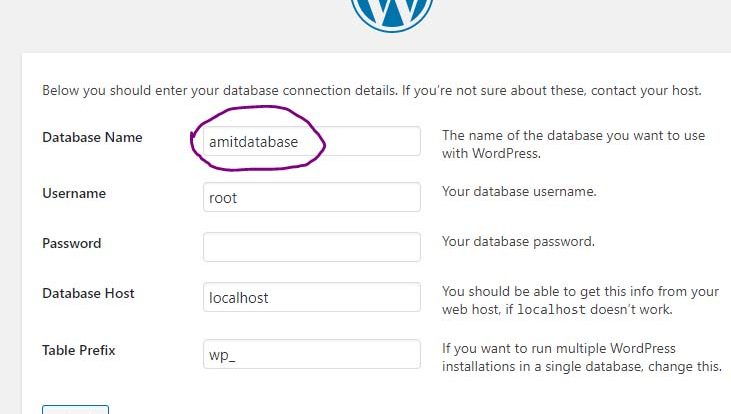Viewport: 731px width, 414px height.
Task: Click the 'Your database username.' text
Action: pos(519,192)
